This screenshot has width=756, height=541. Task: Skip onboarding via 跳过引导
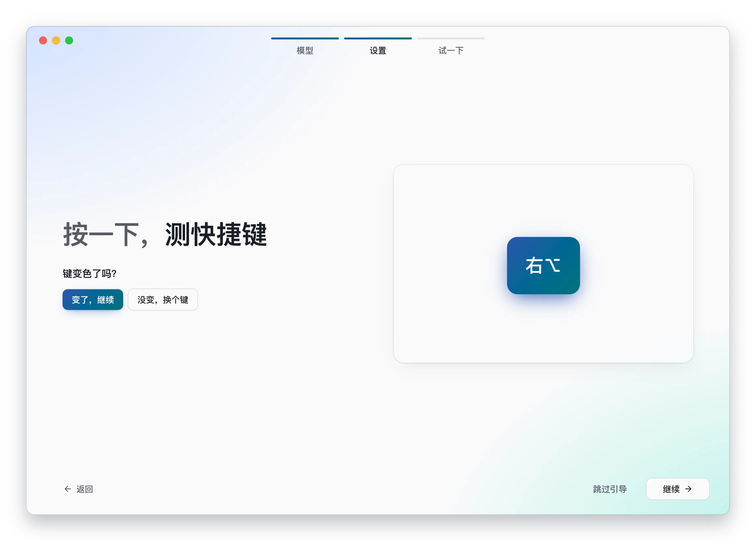(610, 489)
